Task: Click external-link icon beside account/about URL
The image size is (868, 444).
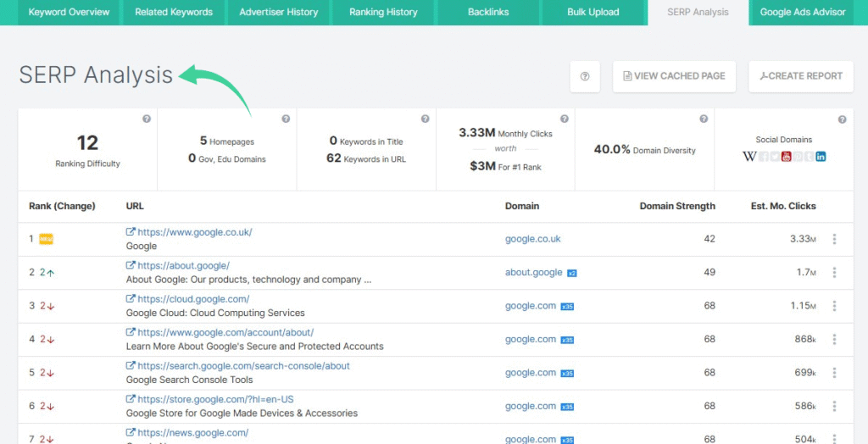Action: click(x=131, y=332)
